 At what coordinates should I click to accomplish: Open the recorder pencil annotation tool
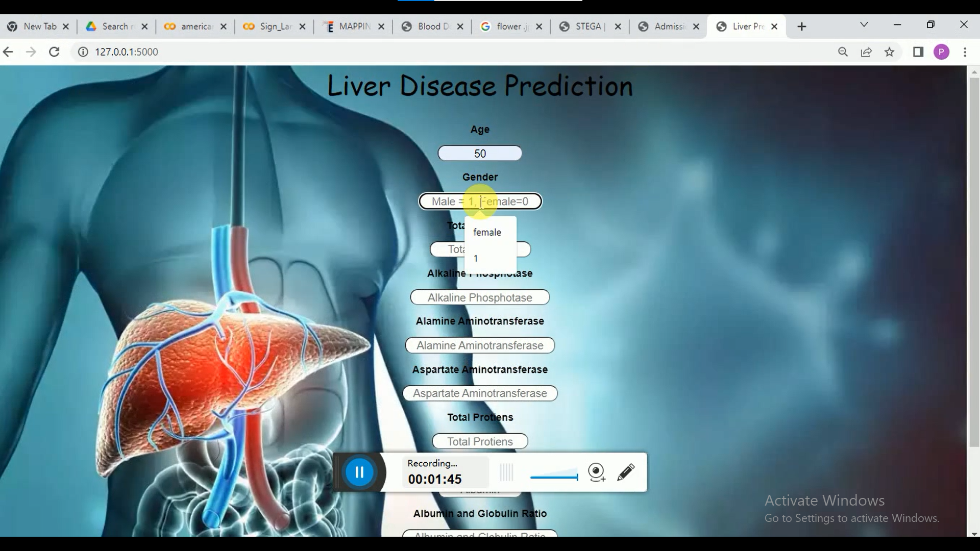coord(626,472)
